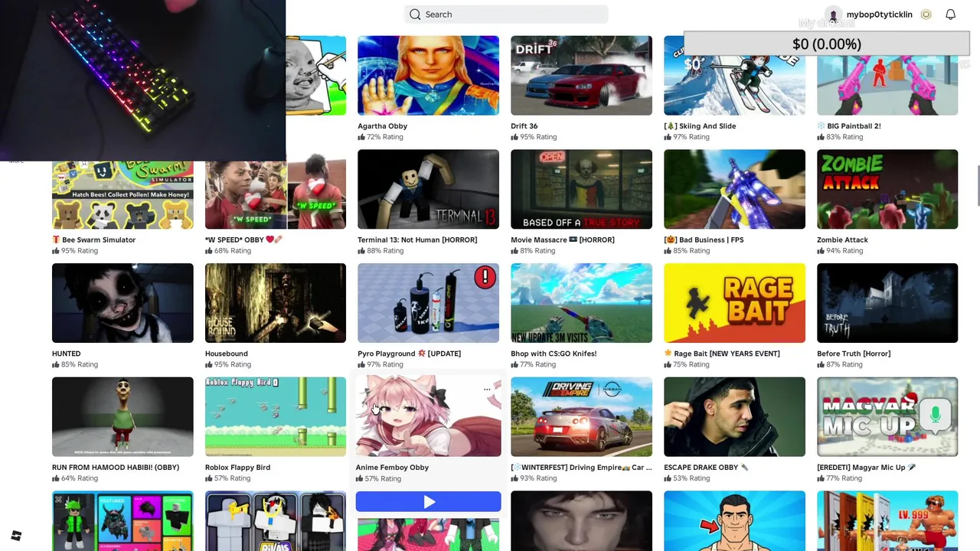The image size is (980, 551).
Task: Click the search magnifier icon
Action: pos(415,15)
